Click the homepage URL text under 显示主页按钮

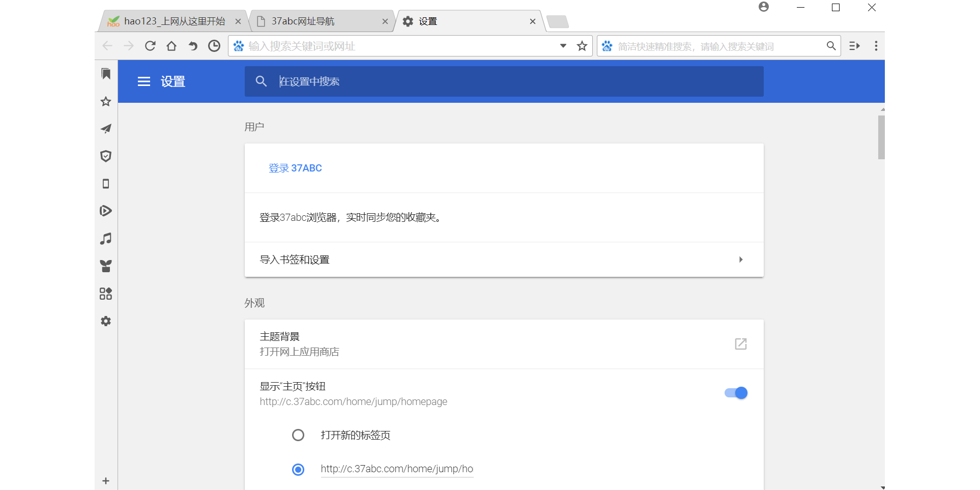pyautogui.click(x=354, y=401)
